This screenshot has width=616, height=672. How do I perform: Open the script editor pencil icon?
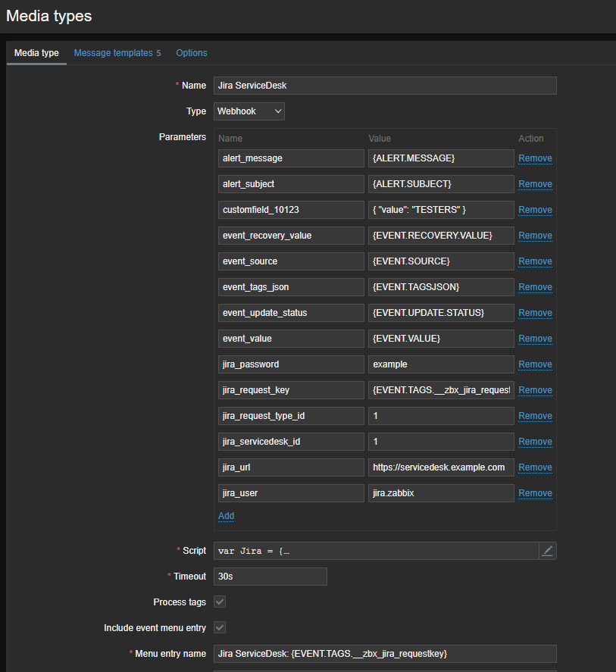pyautogui.click(x=547, y=551)
